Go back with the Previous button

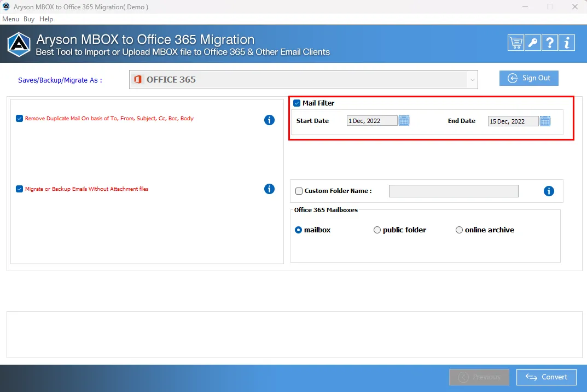(x=479, y=377)
